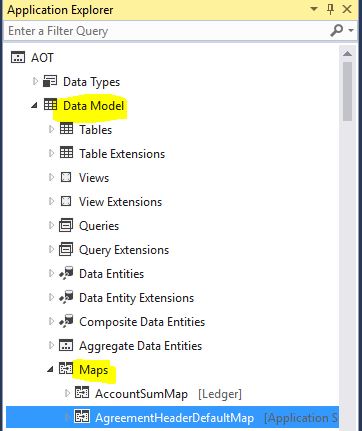Screen dimensions: 362x431
Task: Click the Queries node icon
Action: point(66,225)
